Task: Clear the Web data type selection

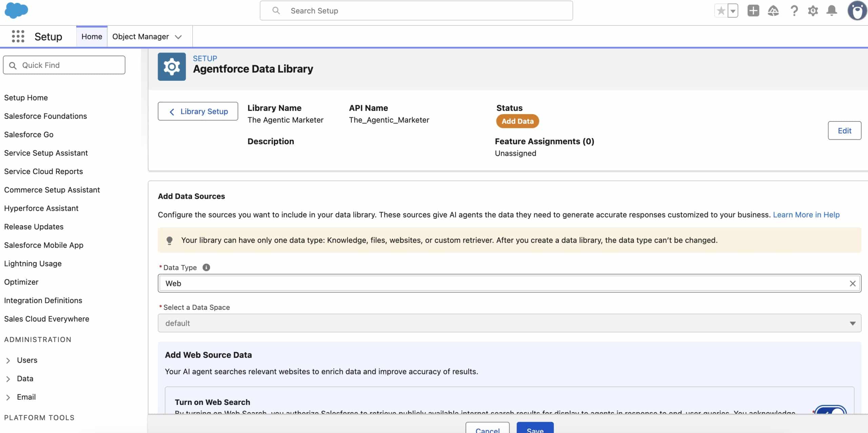Action: coord(852,283)
